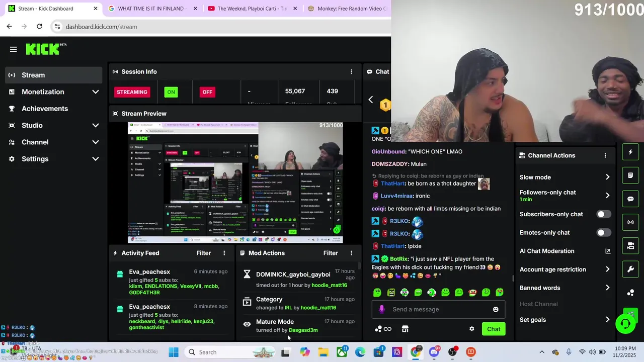Open Filter in Mod Actions
Screen dimensions: 644x362
click(x=331, y=253)
